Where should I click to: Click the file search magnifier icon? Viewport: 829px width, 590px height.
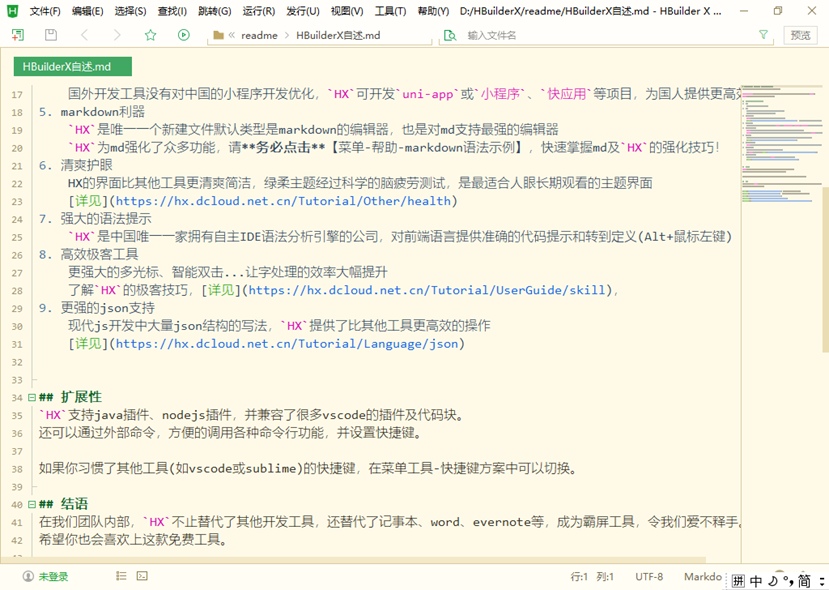pos(450,35)
